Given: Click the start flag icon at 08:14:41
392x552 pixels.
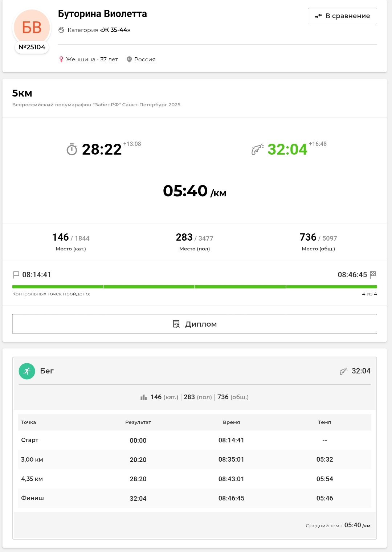Looking at the screenshot, I should pos(16,275).
